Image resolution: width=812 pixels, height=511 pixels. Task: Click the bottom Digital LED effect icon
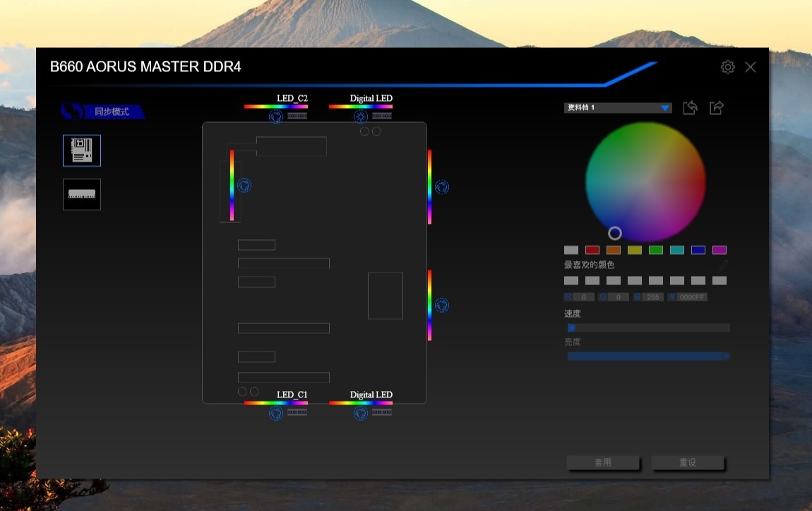361,413
